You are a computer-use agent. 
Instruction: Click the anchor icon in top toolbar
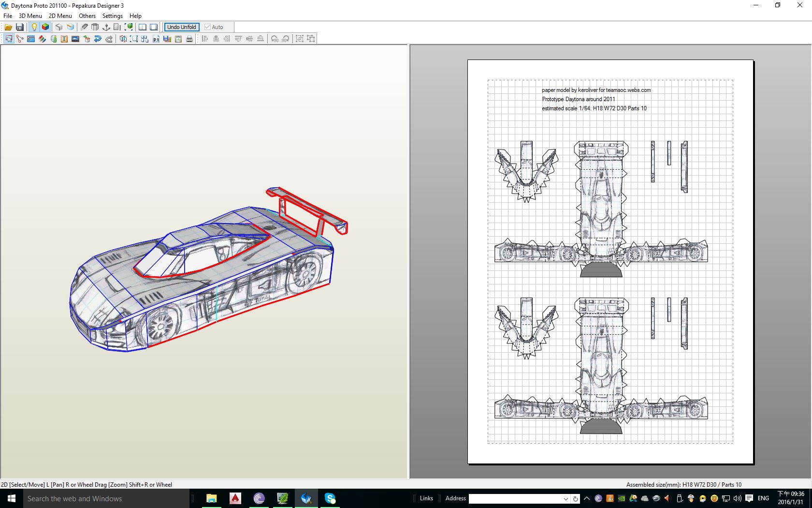(106, 27)
